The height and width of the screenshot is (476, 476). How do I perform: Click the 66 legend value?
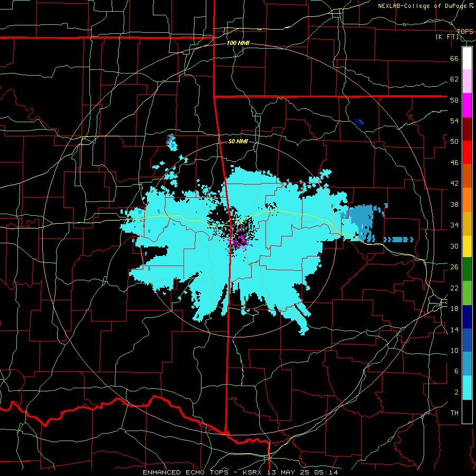click(x=454, y=58)
